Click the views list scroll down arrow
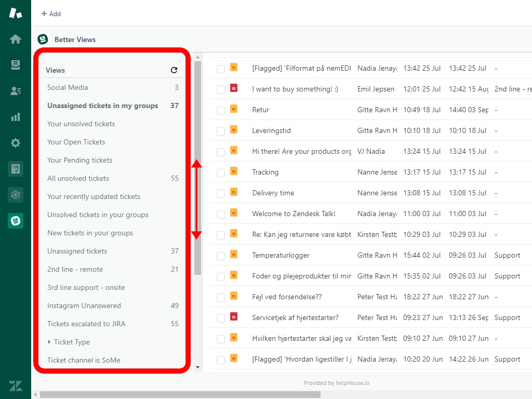The height and width of the screenshot is (399, 532). pyautogui.click(x=197, y=367)
